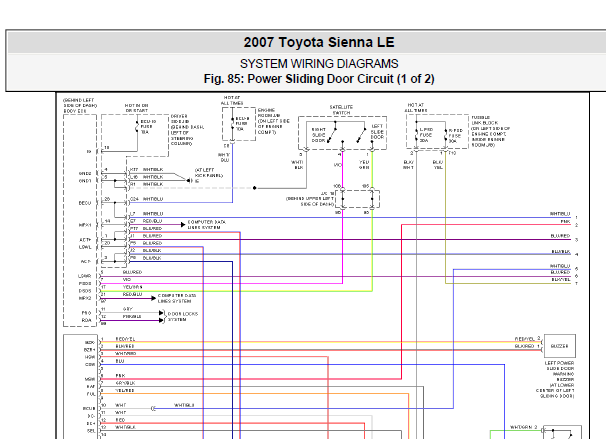Click the 'ACT+' terminal label

pos(85,240)
